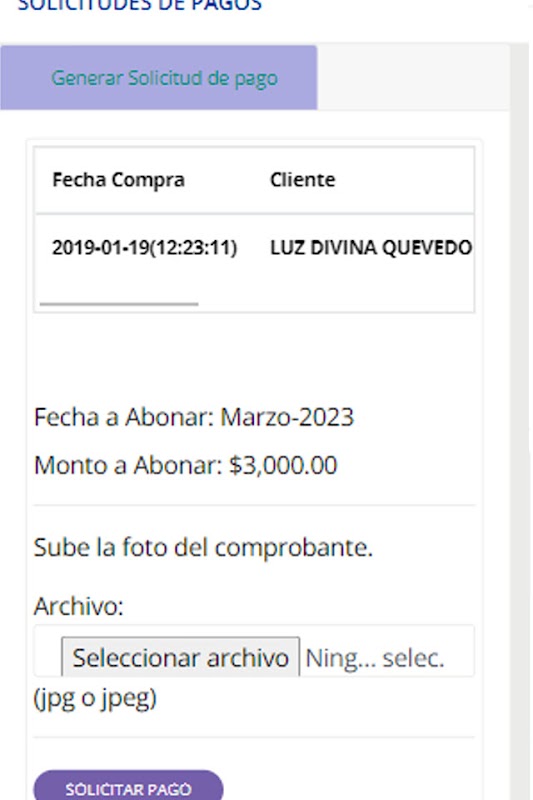
Task: Click Sube la foto del comprobante instruction
Action: pos(203,548)
